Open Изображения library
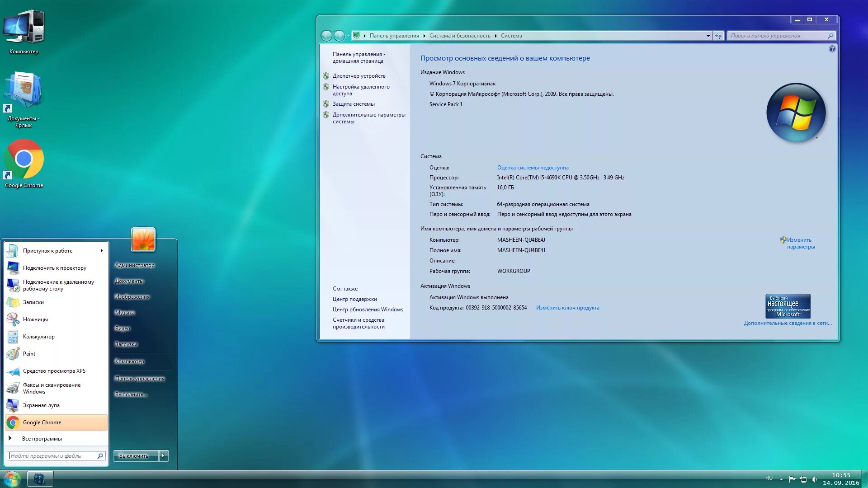This screenshot has height=488, width=868. click(x=132, y=297)
